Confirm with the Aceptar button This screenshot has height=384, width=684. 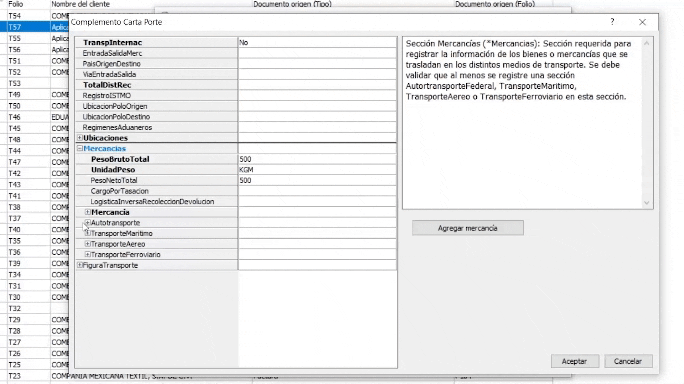(575, 361)
